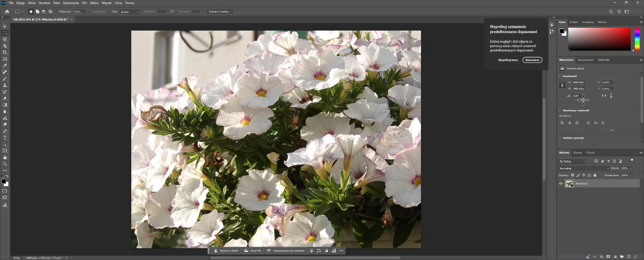
Task: Open the Normalnie blend mode dropdown
Action: pyautogui.click(x=584, y=168)
